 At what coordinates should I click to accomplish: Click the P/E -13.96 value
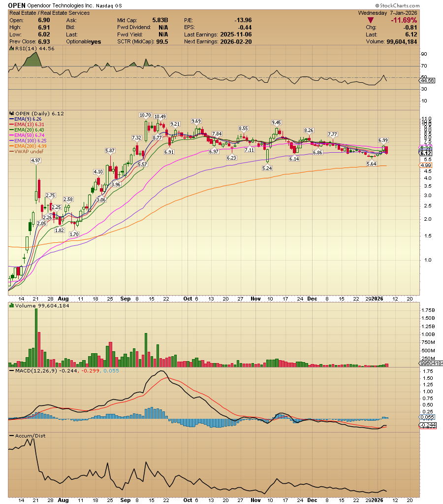(x=243, y=20)
